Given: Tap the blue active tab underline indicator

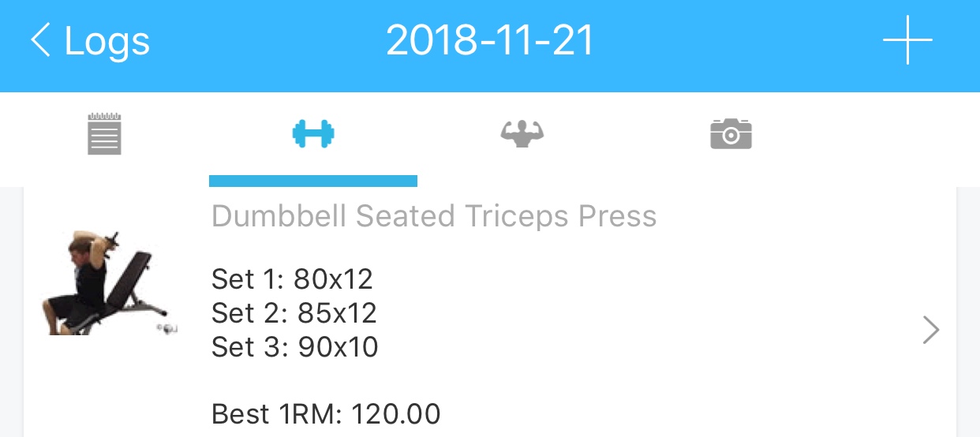Looking at the screenshot, I should 313,181.
